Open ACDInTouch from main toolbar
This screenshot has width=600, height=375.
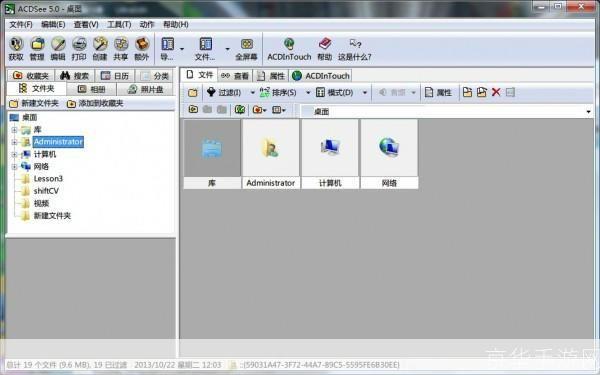coord(289,49)
